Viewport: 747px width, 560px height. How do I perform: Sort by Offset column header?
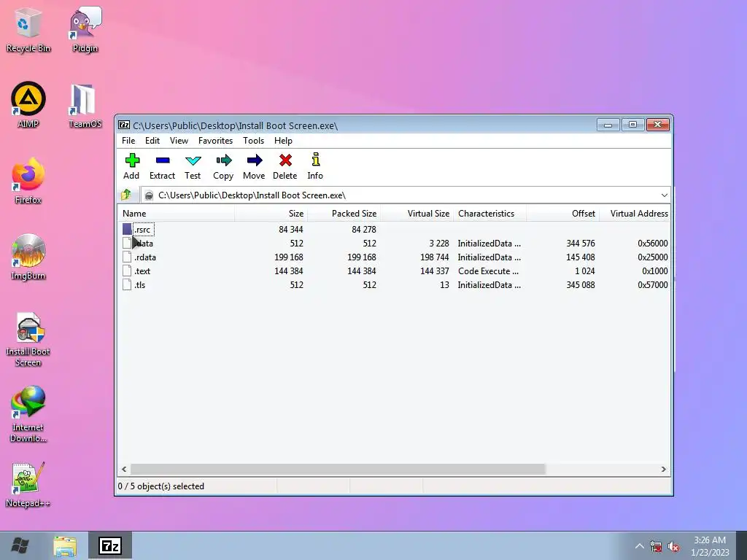point(562,214)
